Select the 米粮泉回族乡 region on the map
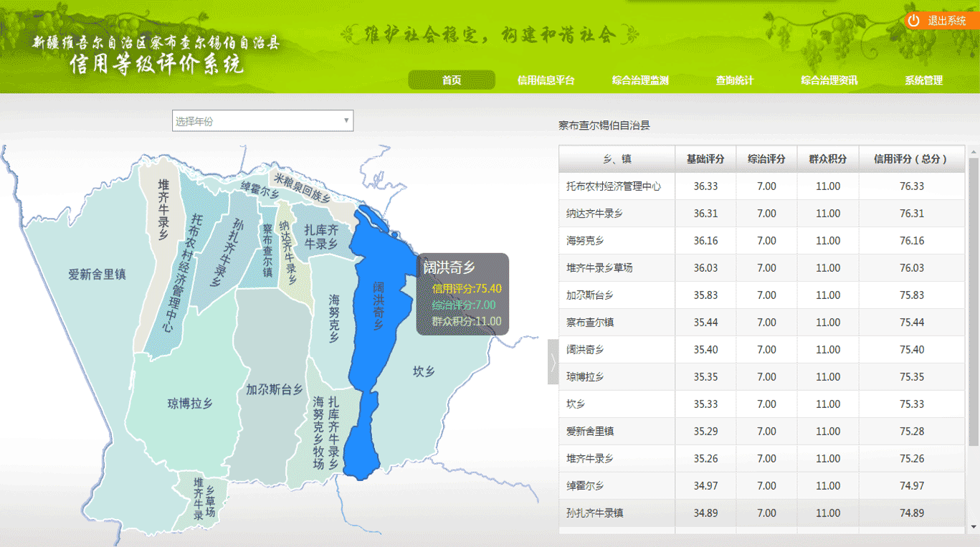This screenshot has width=980, height=547. coord(301,188)
